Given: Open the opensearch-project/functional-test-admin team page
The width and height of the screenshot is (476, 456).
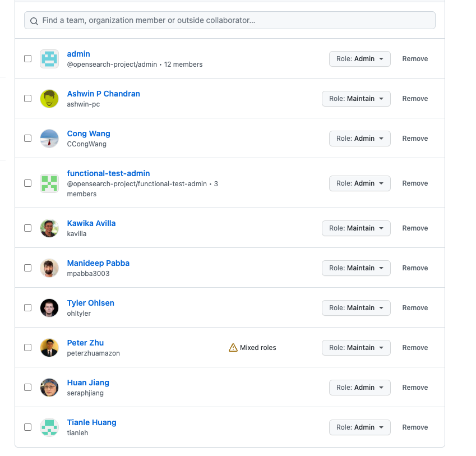Looking at the screenshot, I should [108, 173].
